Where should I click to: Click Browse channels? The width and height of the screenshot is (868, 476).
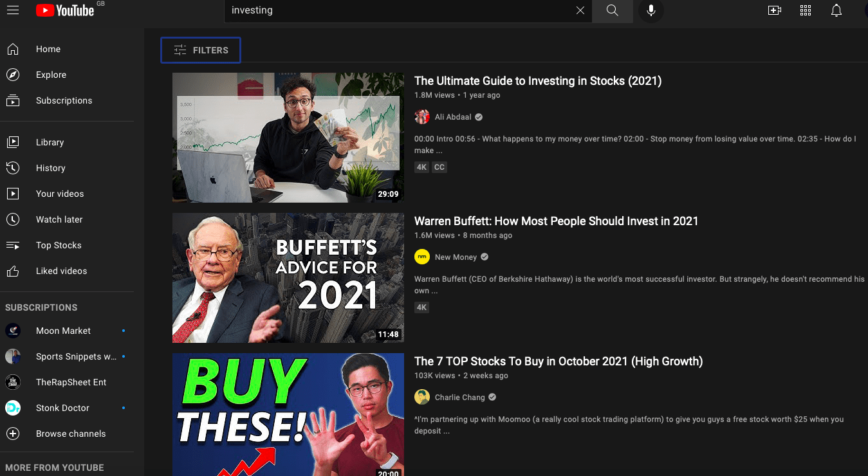tap(67, 434)
